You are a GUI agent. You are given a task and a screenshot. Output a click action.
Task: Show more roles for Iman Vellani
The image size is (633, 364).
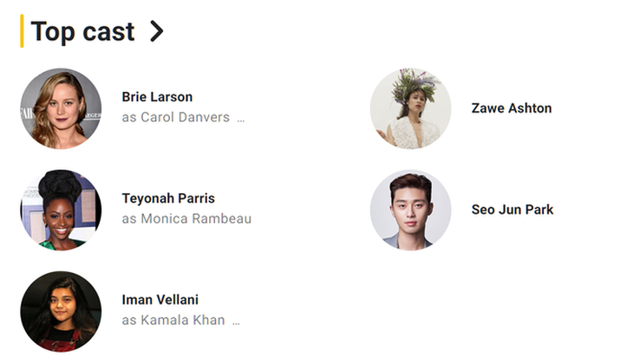[x=236, y=322]
